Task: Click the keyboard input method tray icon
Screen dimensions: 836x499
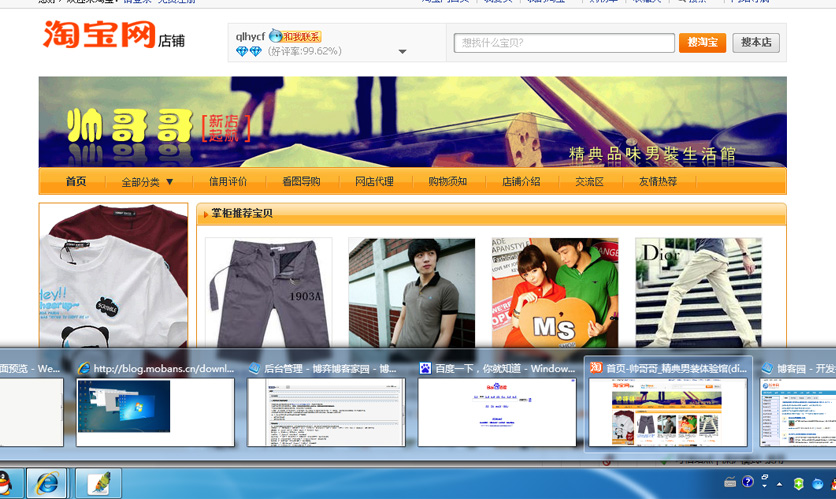Action: point(730,482)
